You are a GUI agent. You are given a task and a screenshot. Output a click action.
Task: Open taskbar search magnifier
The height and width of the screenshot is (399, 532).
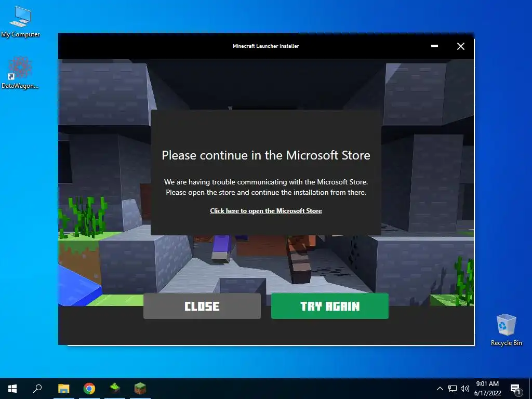(x=37, y=389)
